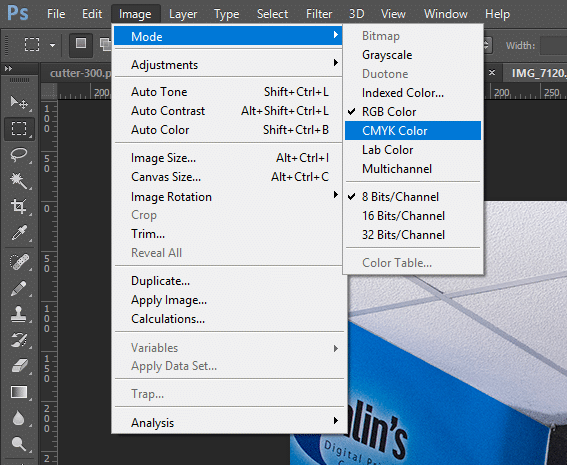
Task: Choose Trim... command
Action: tap(228, 234)
